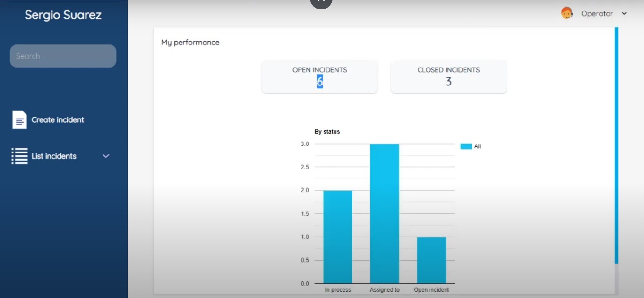The width and height of the screenshot is (644, 298).
Task: Open the Operator user menu label
Action: click(x=597, y=14)
